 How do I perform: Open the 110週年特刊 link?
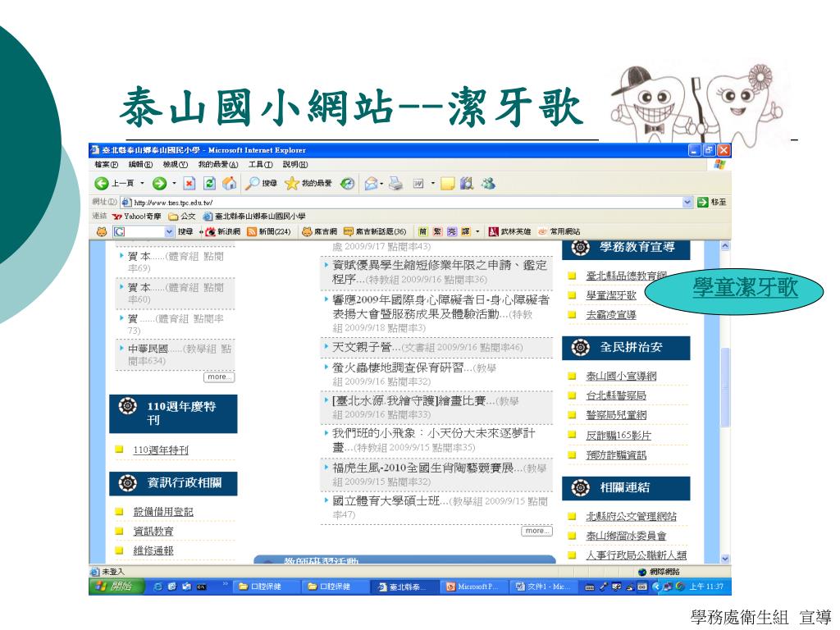coord(161,450)
